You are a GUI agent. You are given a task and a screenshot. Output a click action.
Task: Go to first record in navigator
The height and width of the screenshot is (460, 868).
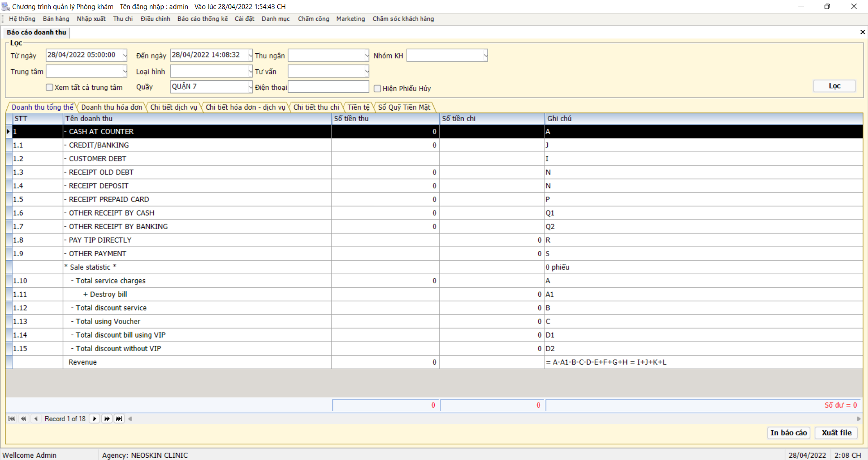pos(11,419)
